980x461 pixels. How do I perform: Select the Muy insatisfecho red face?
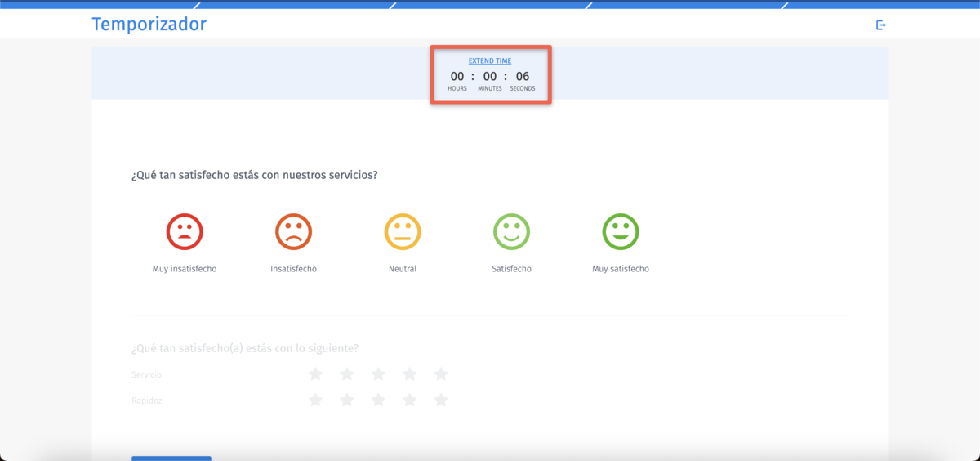(185, 232)
